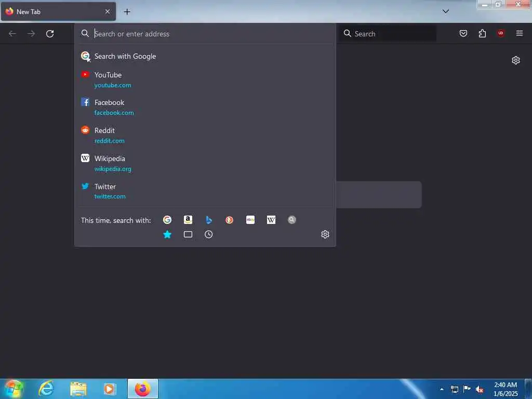The image size is (532, 399).
Task: Open the Windows Start button
Action: point(14,389)
